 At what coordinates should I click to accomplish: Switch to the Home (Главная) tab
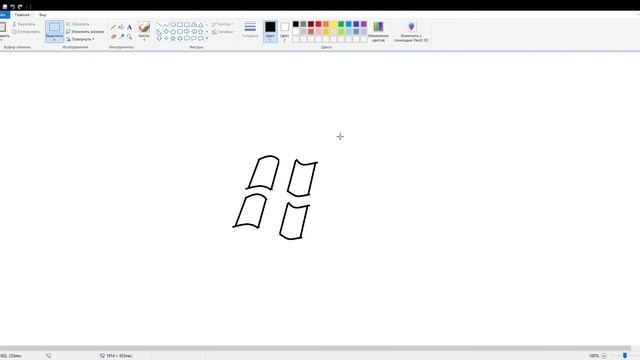[22, 15]
